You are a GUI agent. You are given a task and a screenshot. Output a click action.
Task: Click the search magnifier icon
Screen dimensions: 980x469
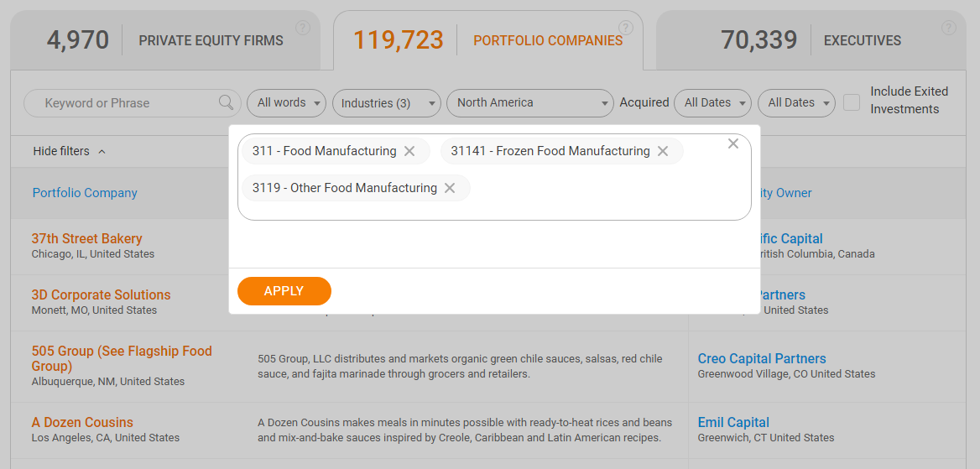coord(226,102)
